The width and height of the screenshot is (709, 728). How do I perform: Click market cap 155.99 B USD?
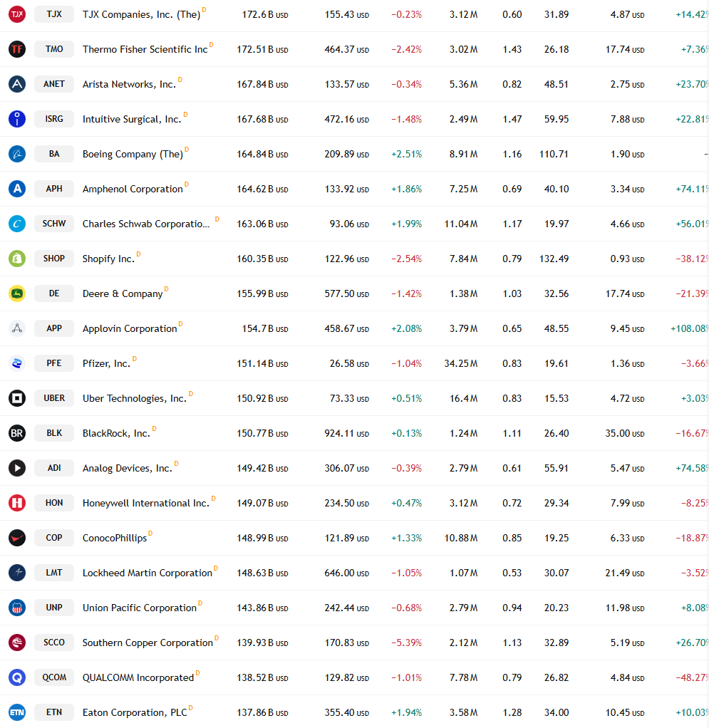pos(262,294)
